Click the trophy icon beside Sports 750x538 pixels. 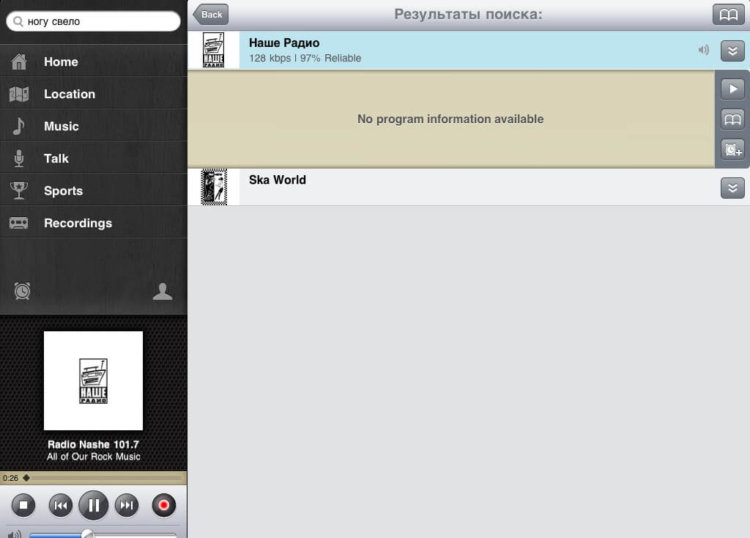(19, 190)
